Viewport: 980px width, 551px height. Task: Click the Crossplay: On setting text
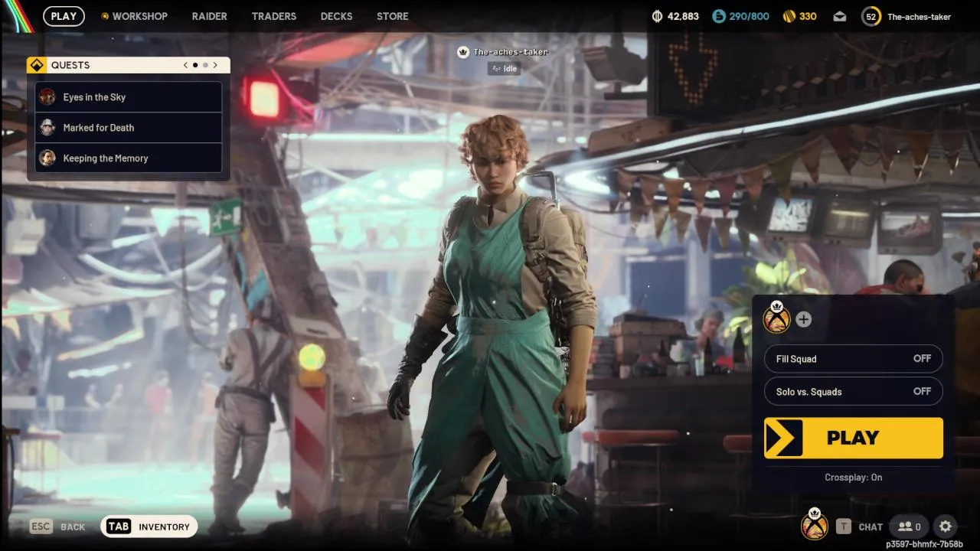pyautogui.click(x=854, y=478)
